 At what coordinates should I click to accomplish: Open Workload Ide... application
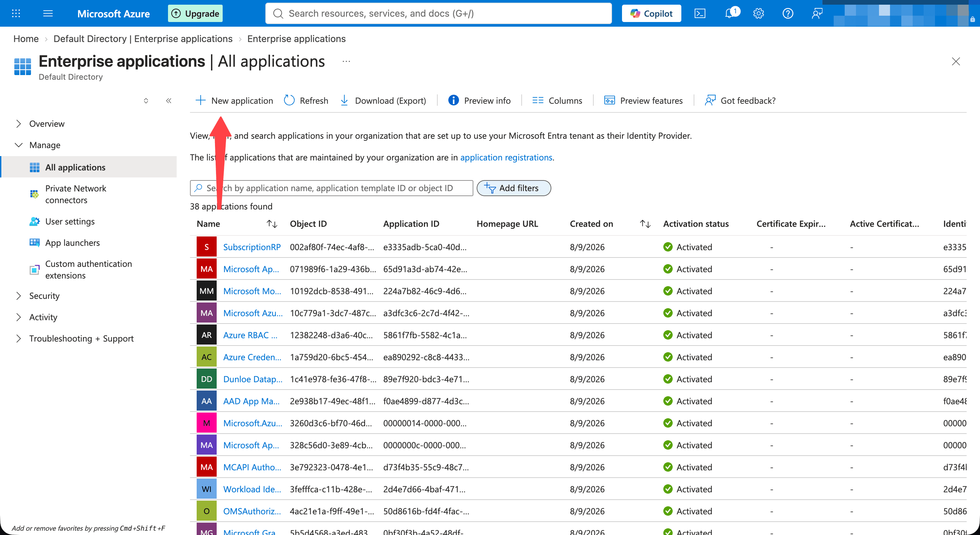[x=252, y=489]
